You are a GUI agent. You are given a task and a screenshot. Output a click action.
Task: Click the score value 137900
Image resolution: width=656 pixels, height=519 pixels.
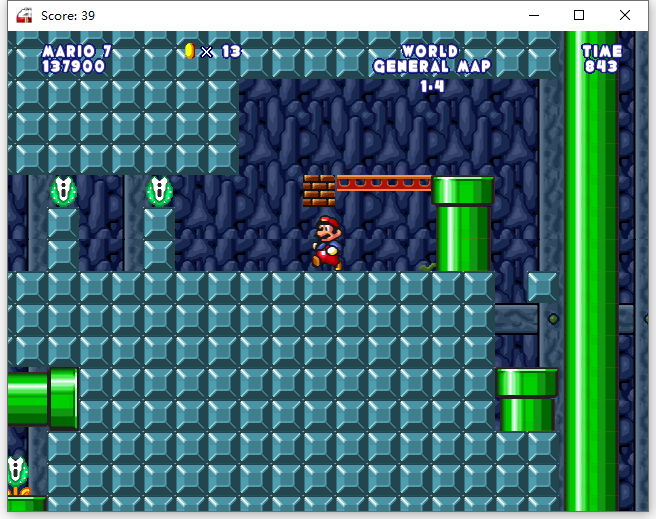(x=74, y=66)
